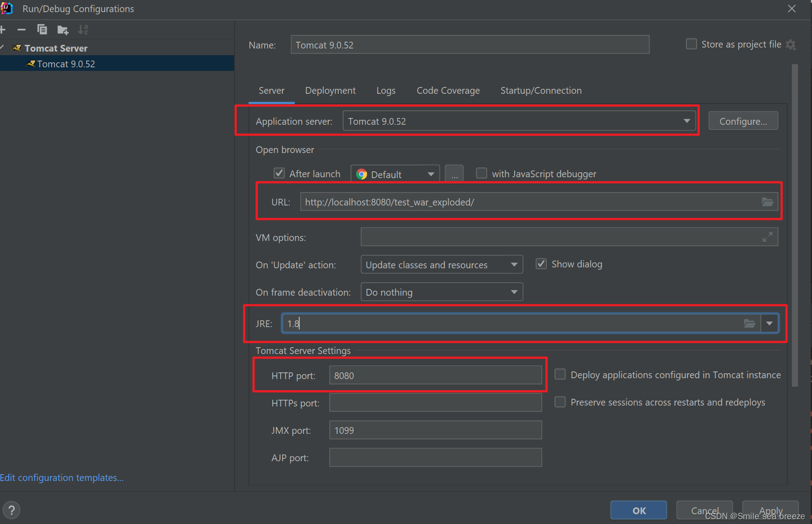Uncheck the After launch checkbox
812x524 pixels.
(279, 173)
